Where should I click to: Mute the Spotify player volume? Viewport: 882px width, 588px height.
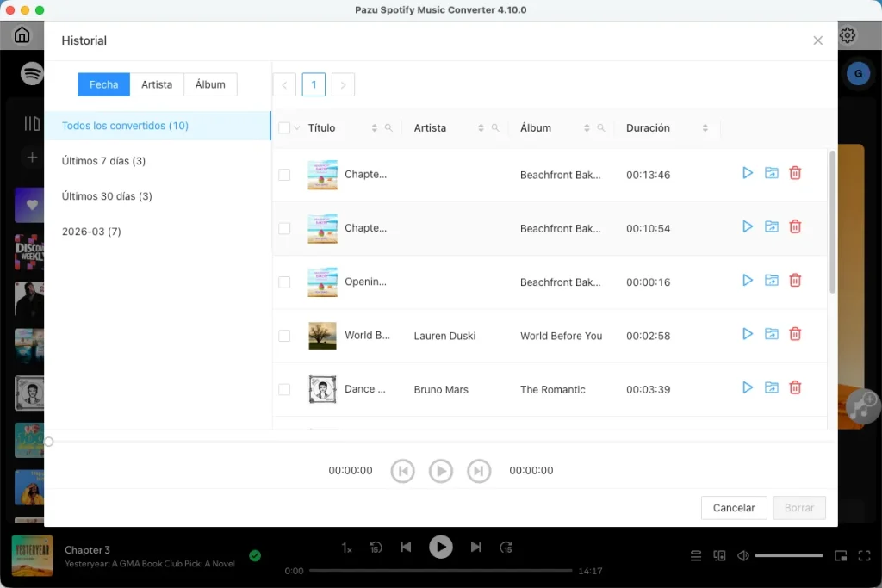tap(743, 556)
